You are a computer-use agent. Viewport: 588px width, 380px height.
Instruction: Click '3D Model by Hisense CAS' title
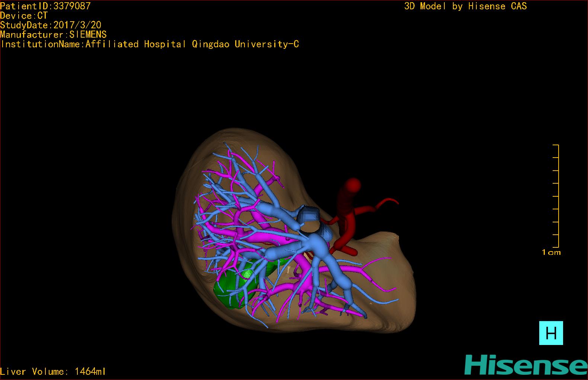tap(466, 6)
